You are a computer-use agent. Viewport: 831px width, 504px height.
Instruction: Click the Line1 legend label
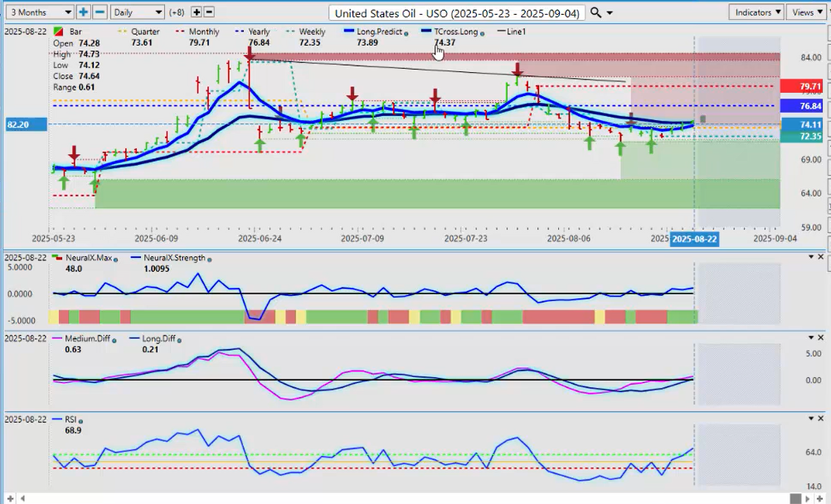point(515,31)
